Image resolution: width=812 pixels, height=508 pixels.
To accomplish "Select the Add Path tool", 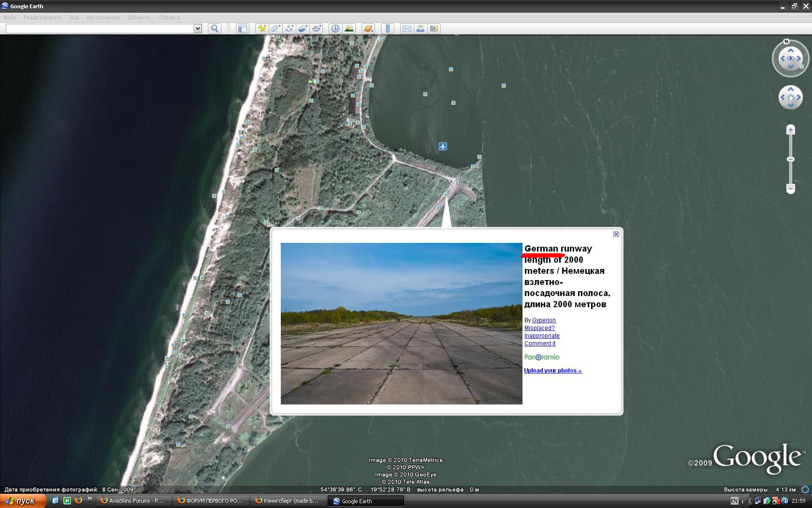I will coord(289,29).
